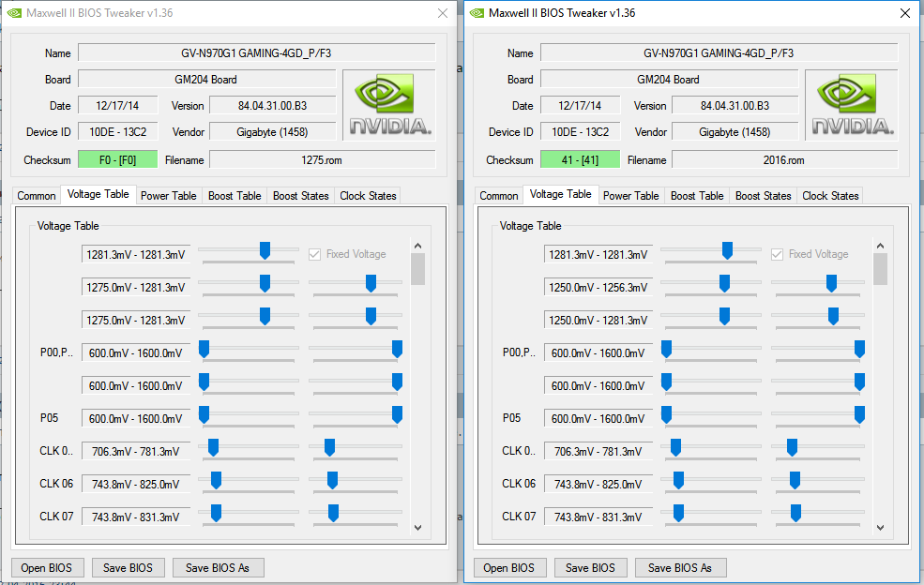Click the P05 value 600.0mV - 1600.0mV in the right window
The image size is (924, 585).
click(598, 419)
